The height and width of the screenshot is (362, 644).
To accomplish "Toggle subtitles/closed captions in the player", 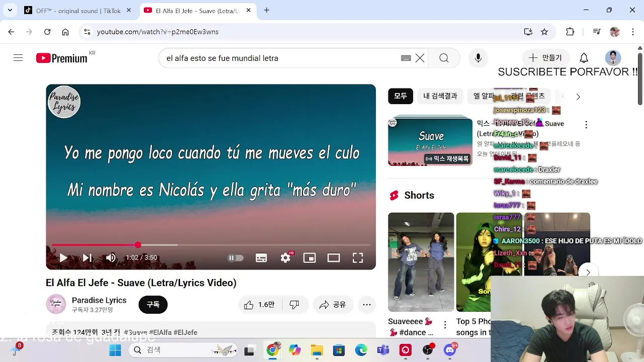I will [x=261, y=258].
